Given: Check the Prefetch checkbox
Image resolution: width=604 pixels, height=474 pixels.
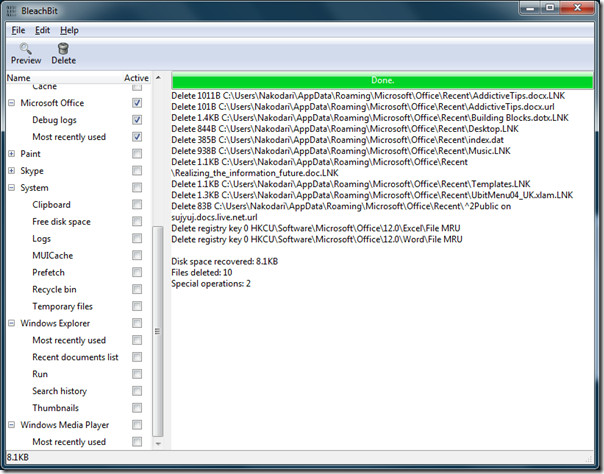Looking at the screenshot, I should 137,272.
